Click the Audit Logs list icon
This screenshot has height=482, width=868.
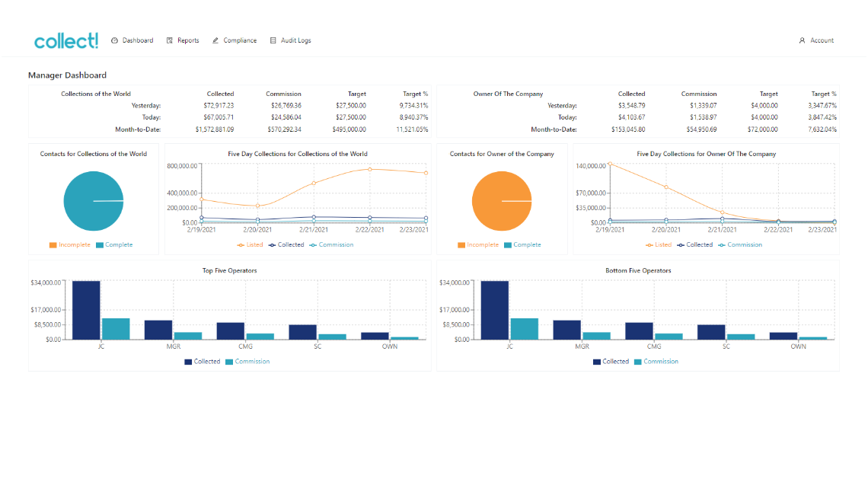click(273, 40)
